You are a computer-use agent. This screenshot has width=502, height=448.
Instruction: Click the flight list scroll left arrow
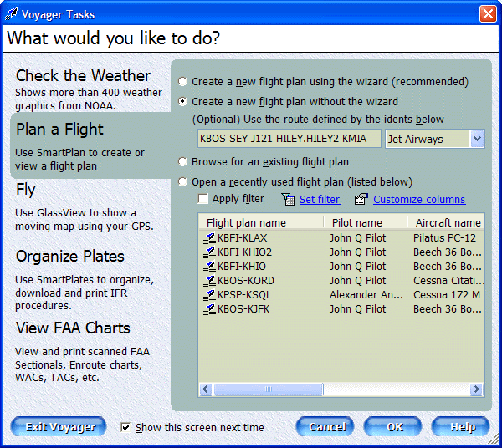click(206, 389)
